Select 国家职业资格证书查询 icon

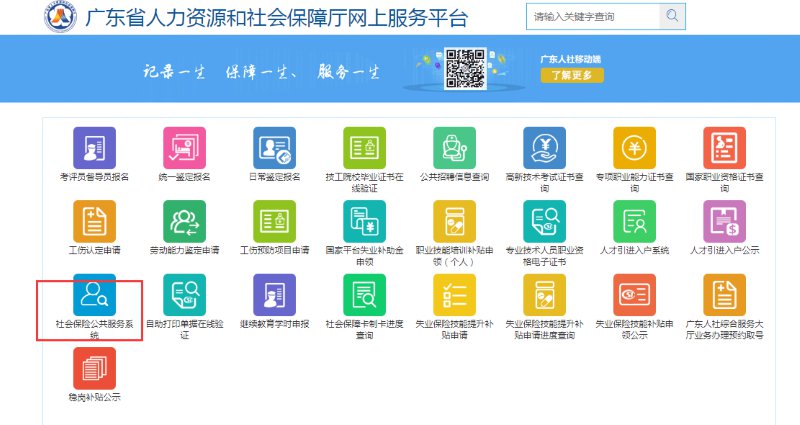[724, 148]
